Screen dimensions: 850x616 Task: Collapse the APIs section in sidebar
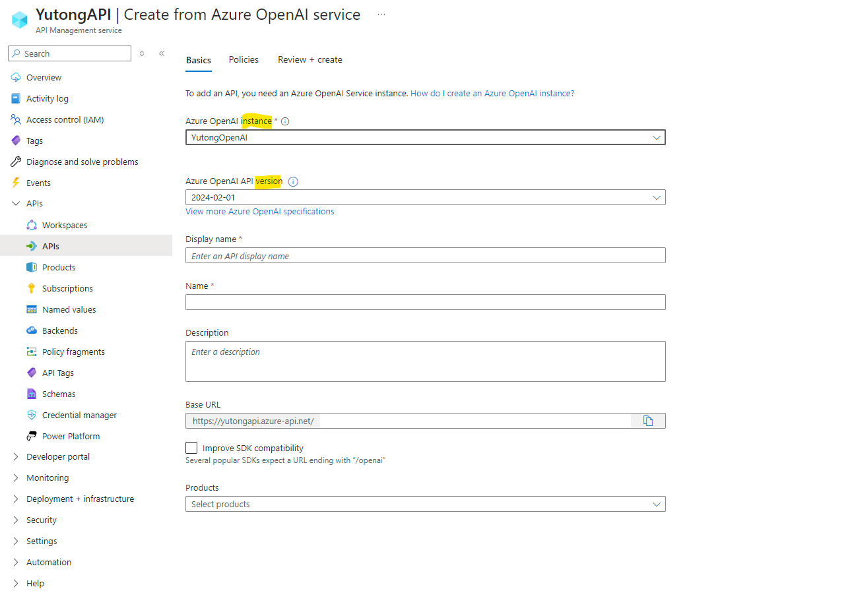pyautogui.click(x=16, y=204)
